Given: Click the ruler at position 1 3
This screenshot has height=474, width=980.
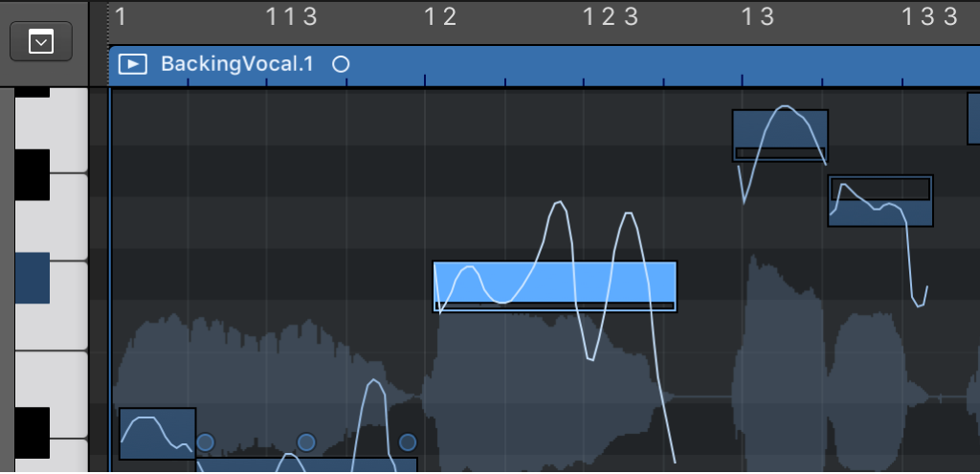Looking at the screenshot, I should click(x=757, y=15).
